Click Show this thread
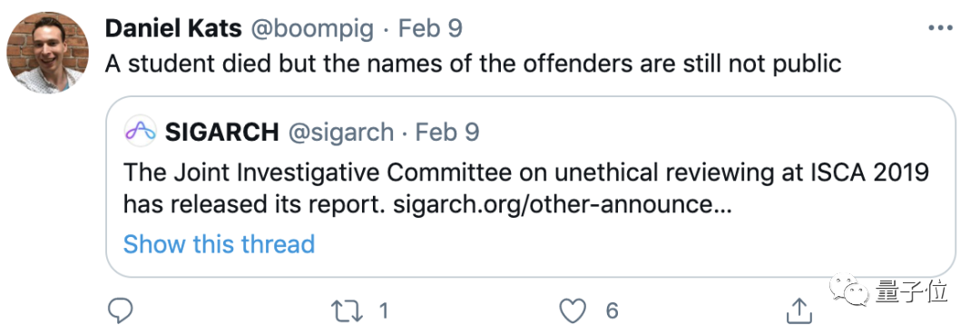The width and height of the screenshot is (980, 335). 219,243
